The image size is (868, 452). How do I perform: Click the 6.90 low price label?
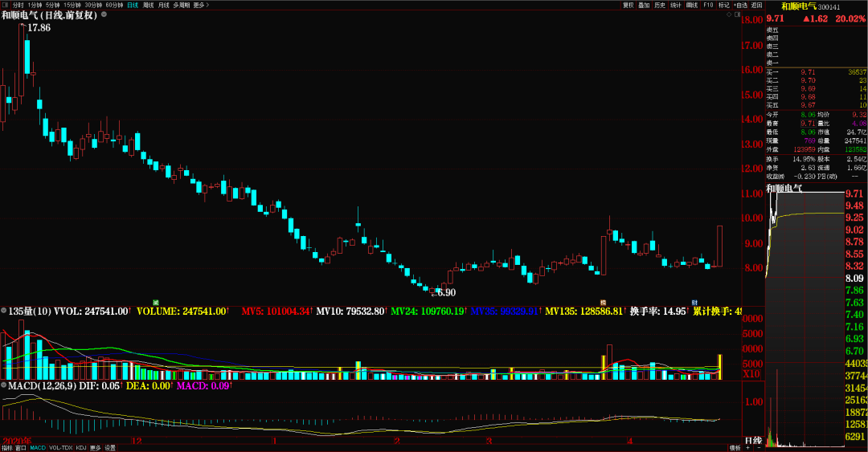(x=446, y=293)
